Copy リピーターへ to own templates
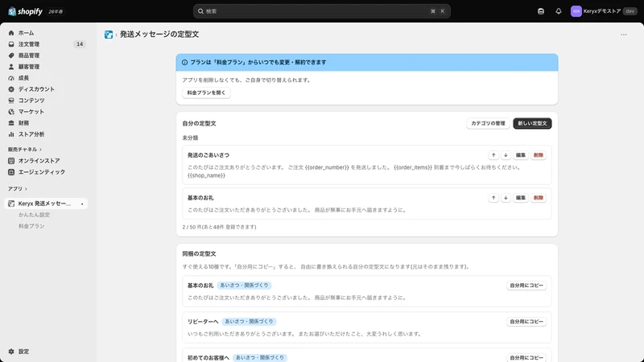Image resolution: width=644 pixels, height=362 pixels. point(526,321)
